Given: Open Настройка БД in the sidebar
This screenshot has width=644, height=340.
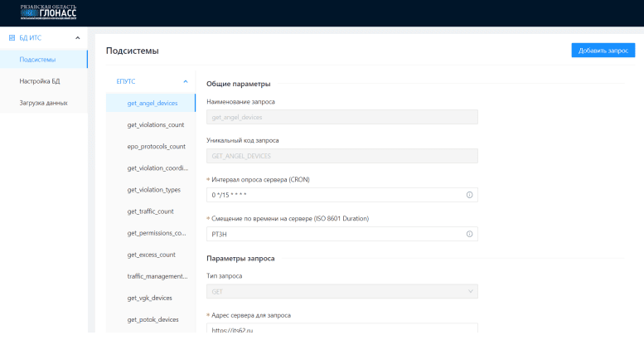Looking at the screenshot, I should coord(40,81).
